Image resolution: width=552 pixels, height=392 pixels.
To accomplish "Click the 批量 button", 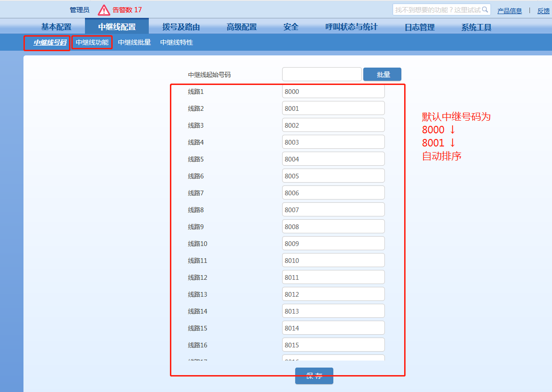I will coord(382,75).
